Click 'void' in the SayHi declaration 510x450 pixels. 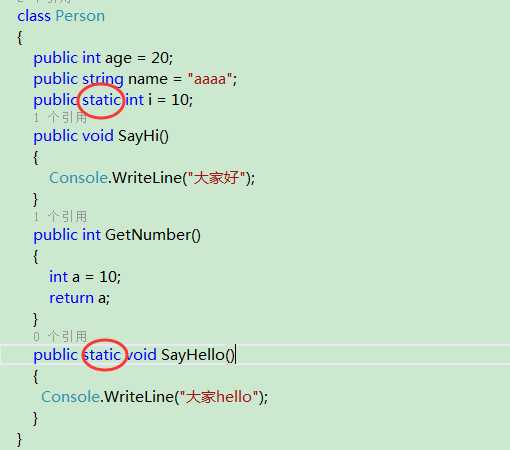point(98,136)
